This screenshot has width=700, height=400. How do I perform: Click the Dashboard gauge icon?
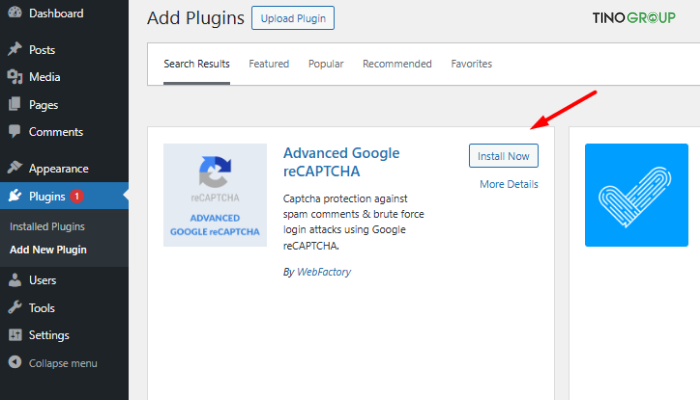(15, 12)
